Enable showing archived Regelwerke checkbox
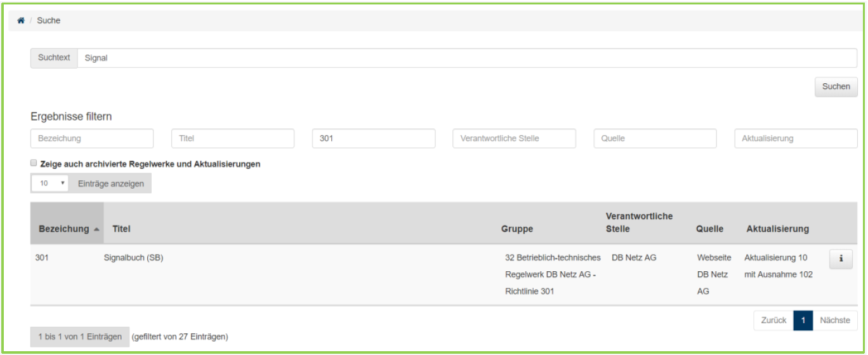This screenshot has width=868, height=355. coord(34,163)
